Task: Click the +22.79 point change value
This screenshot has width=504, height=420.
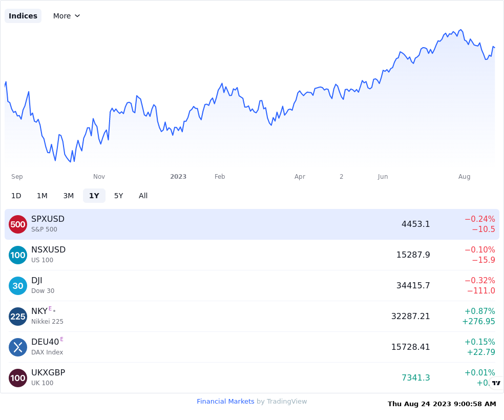Action: (481, 352)
